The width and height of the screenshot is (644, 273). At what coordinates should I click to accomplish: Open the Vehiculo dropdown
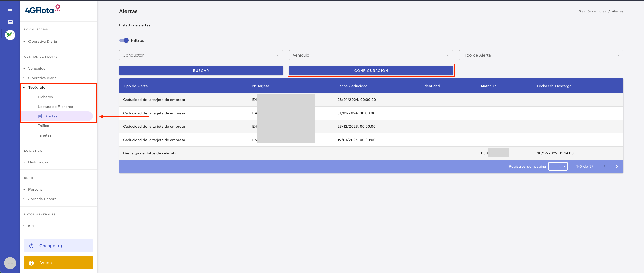click(x=371, y=55)
